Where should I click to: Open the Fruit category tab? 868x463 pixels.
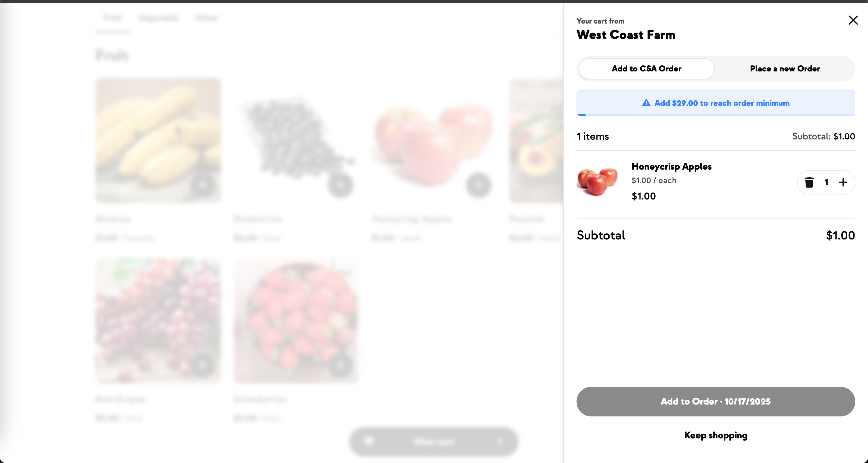pyautogui.click(x=113, y=18)
